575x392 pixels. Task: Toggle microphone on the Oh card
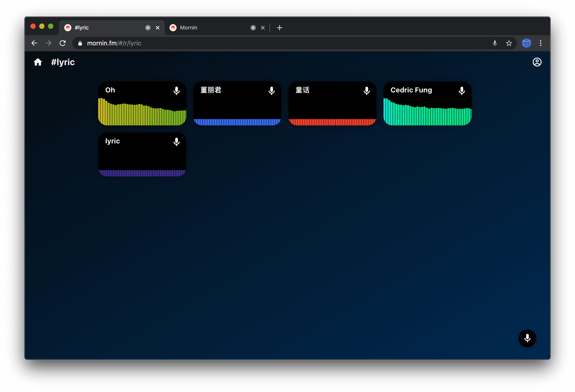pos(176,91)
